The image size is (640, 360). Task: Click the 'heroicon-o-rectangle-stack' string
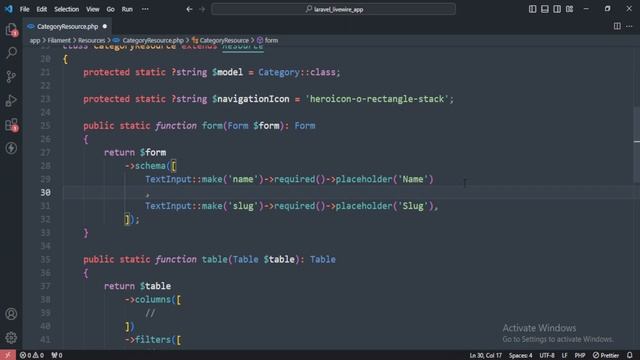tap(377, 99)
